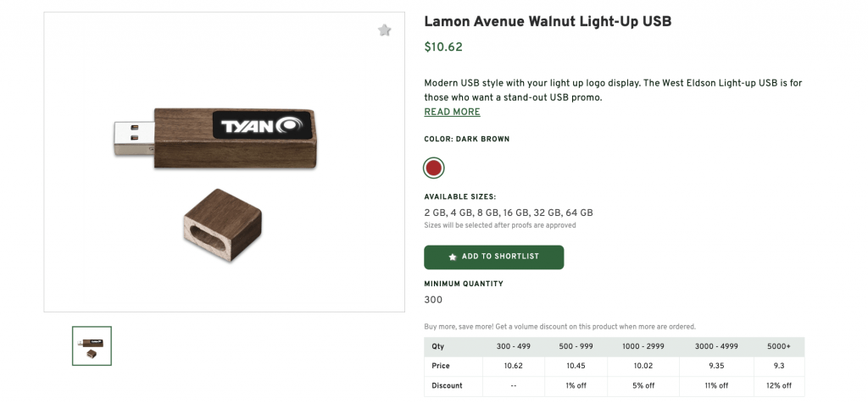Image resolution: width=868 pixels, height=403 pixels.
Task: Click the Lamon Avenue Walnut Light-Up USB title
Action: pyautogui.click(x=548, y=21)
